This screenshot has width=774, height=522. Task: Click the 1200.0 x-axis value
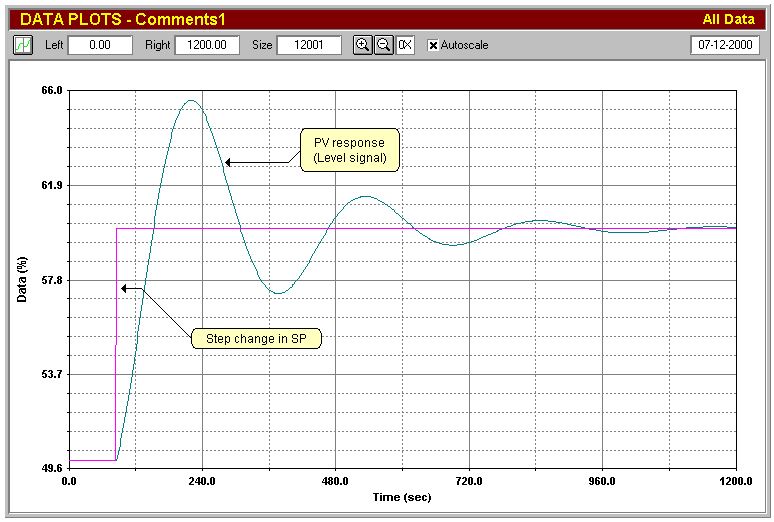736,481
